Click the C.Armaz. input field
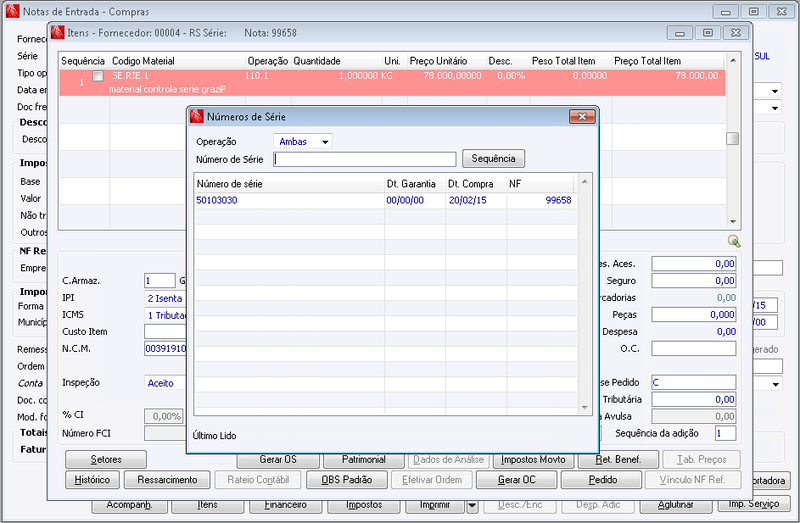The height and width of the screenshot is (523, 800). click(160, 281)
